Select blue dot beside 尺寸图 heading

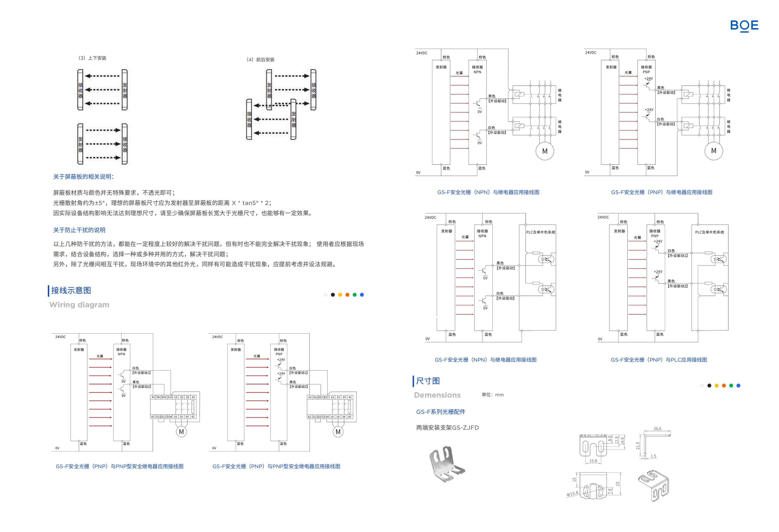coord(738,386)
